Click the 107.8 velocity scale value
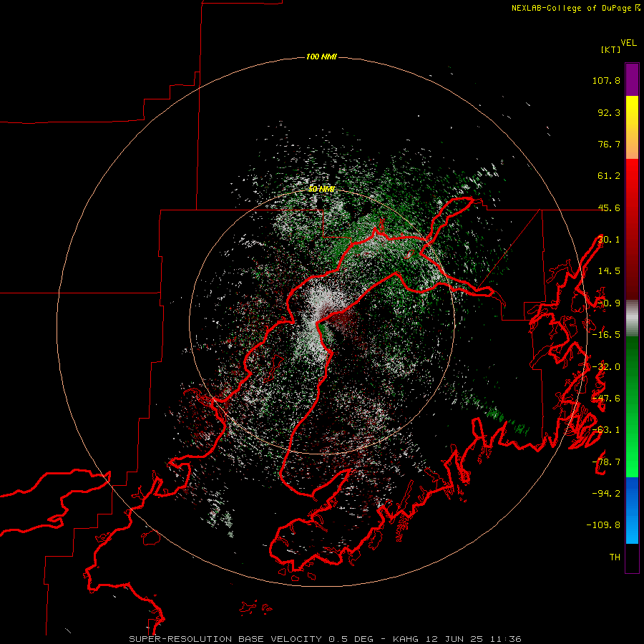 (606, 80)
